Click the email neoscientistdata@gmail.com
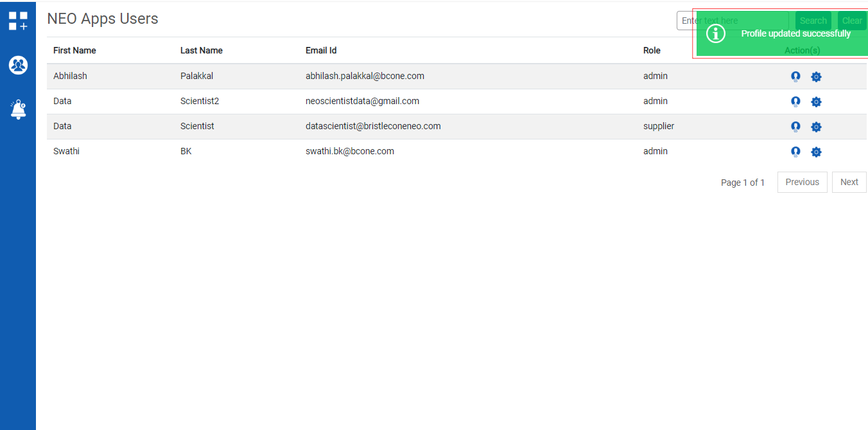Viewport: 868px width, 430px height. [x=362, y=101]
